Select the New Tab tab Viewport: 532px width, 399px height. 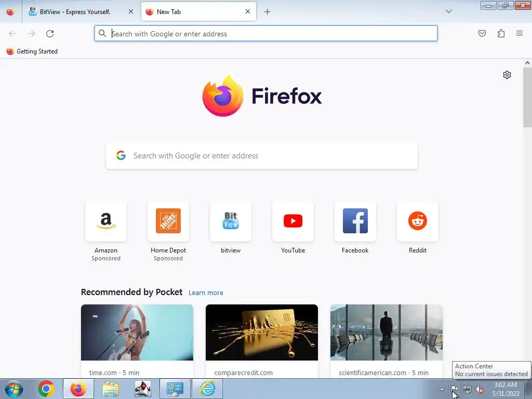click(x=198, y=12)
